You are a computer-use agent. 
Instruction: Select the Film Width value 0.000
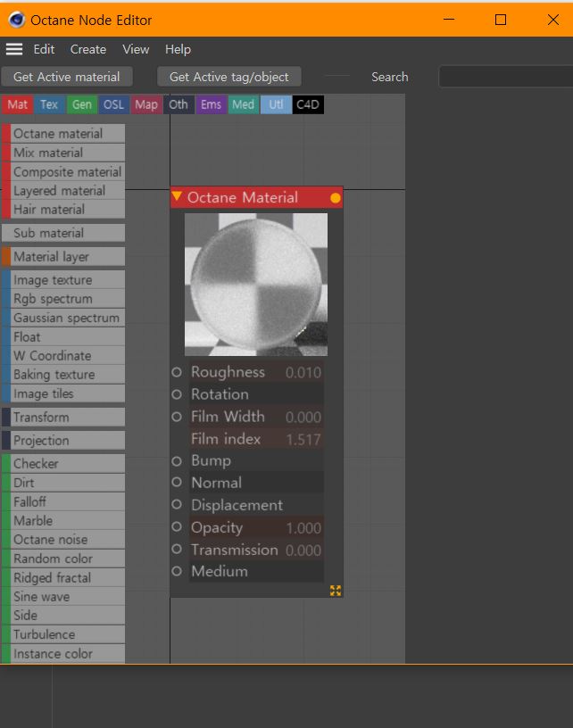(303, 417)
